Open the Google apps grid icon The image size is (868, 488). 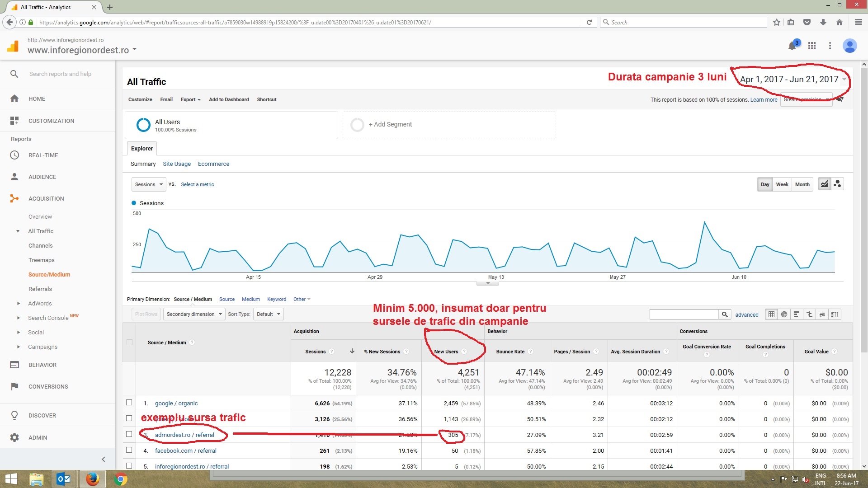tap(812, 46)
